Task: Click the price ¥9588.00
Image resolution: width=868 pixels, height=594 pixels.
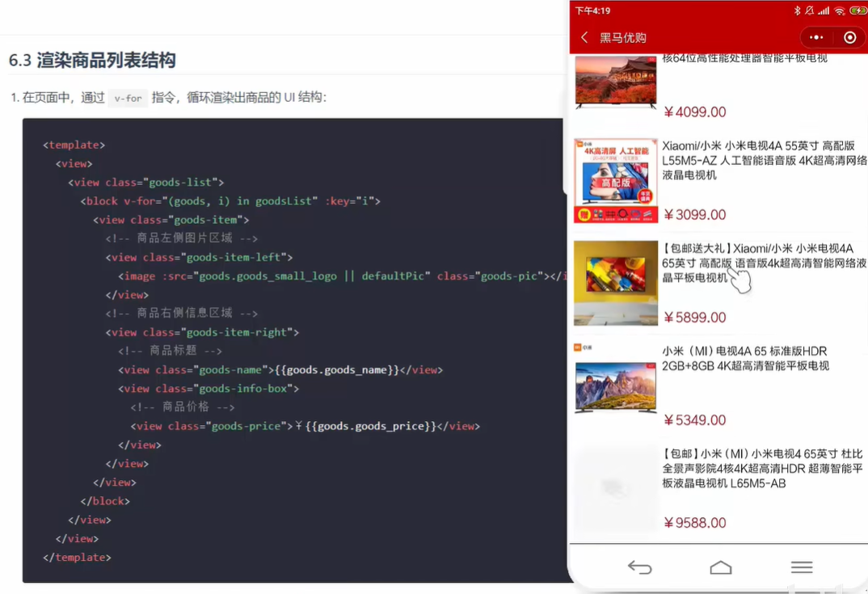Action: click(x=695, y=523)
